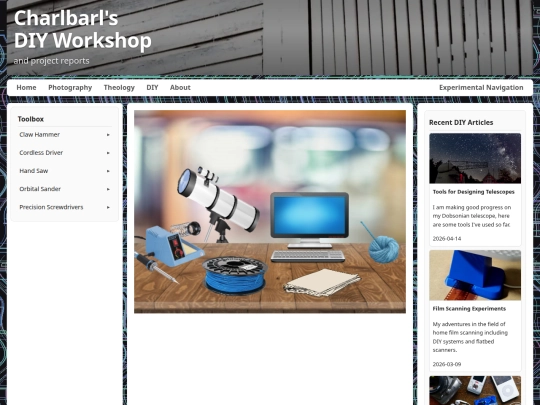This screenshot has height=405, width=540.
Task: Expand the Precision Screwdrivers arrow
Action: (x=108, y=207)
